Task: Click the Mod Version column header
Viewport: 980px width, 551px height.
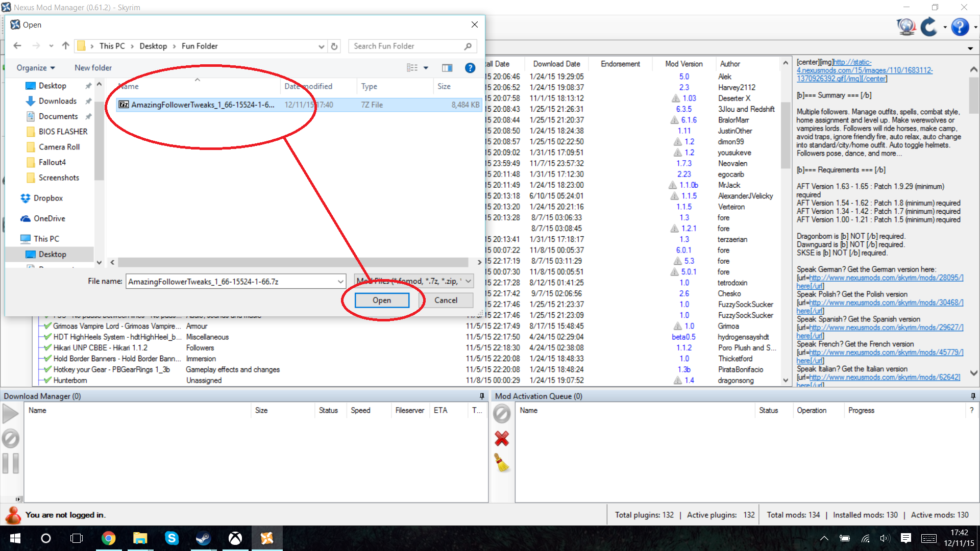Action: pos(683,64)
